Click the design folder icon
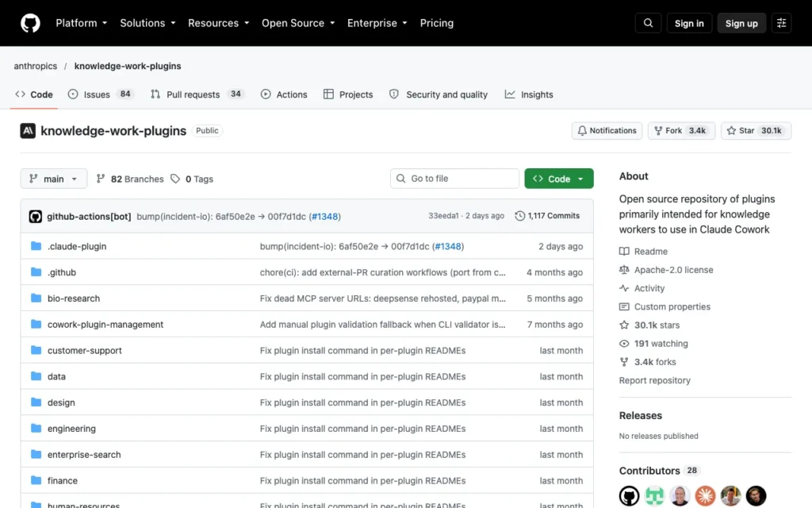This screenshot has height=508, width=812. pyautogui.click(x=36, y=402)
